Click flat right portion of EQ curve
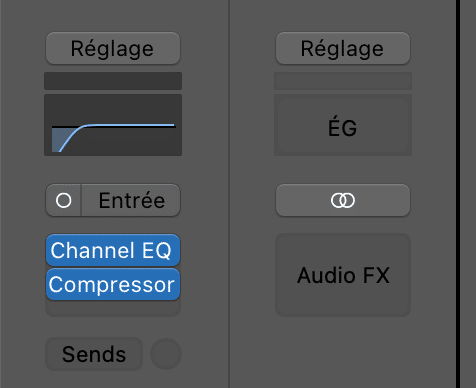This screenshot has width=476, height=388. (133, 125)
